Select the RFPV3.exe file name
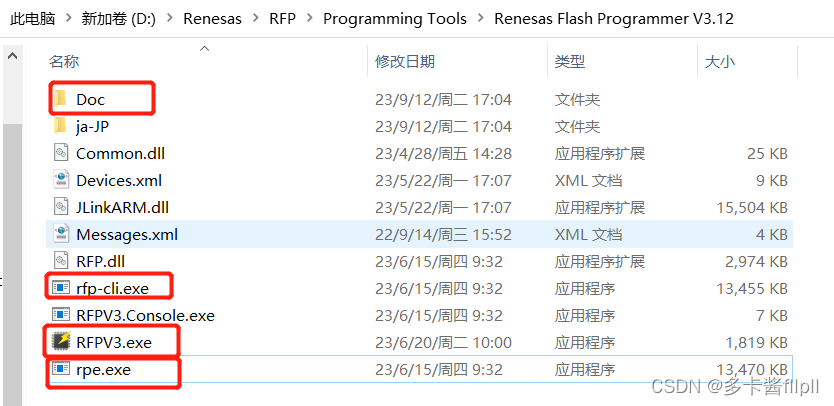 (x=114, y=343)
